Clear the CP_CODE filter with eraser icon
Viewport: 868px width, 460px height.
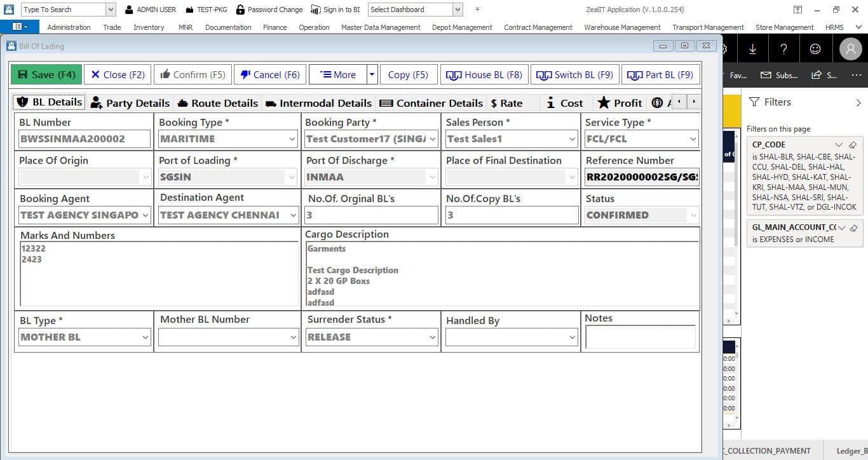point(853,145)
